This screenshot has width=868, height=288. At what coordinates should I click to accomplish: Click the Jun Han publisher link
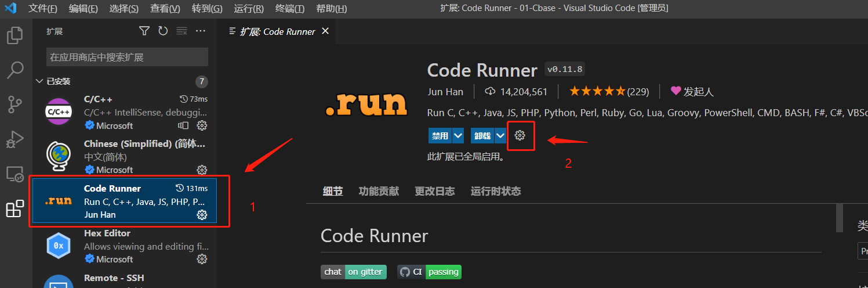pyautogui.click(x=445, y=92)
